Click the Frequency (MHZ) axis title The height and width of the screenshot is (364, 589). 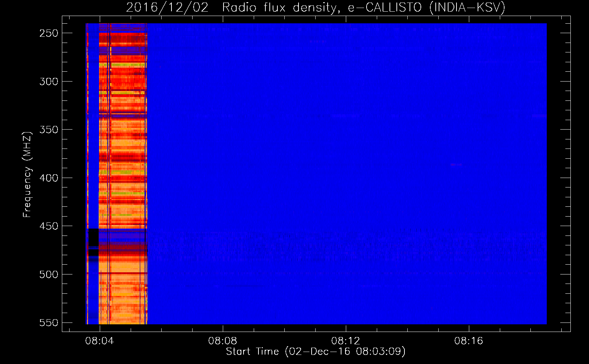click(x=27, y=174)
